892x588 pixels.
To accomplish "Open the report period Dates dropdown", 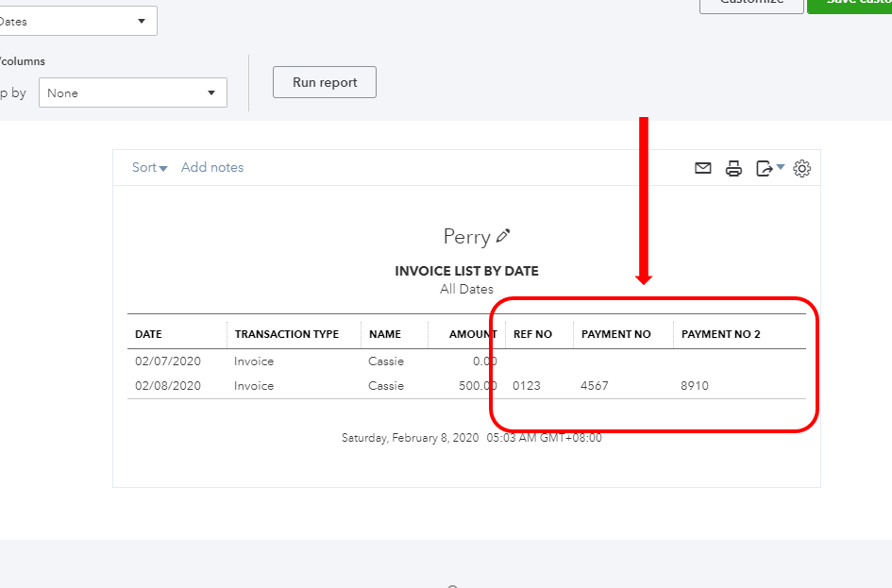I will [77, 21].
